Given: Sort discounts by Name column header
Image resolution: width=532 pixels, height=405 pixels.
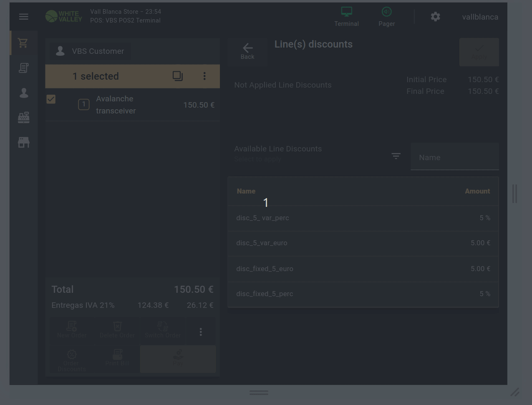Looking at the screenshot, I should [x=246, y=191].
